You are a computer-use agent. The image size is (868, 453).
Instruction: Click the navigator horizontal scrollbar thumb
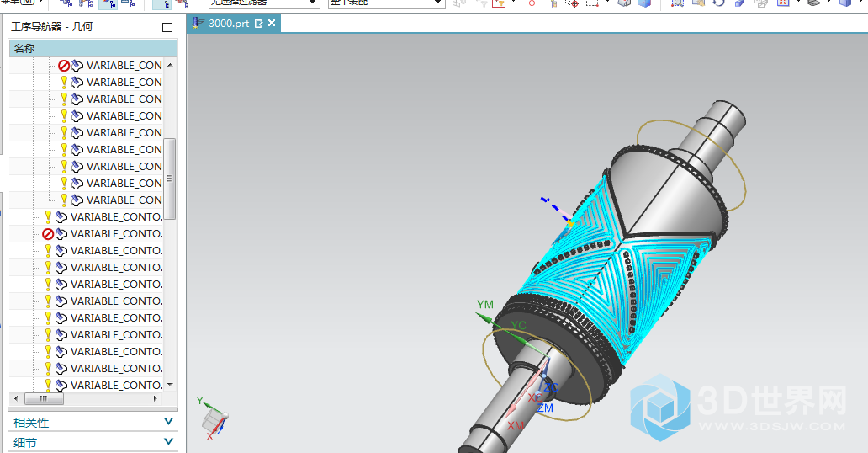click(x=45, y=398)
